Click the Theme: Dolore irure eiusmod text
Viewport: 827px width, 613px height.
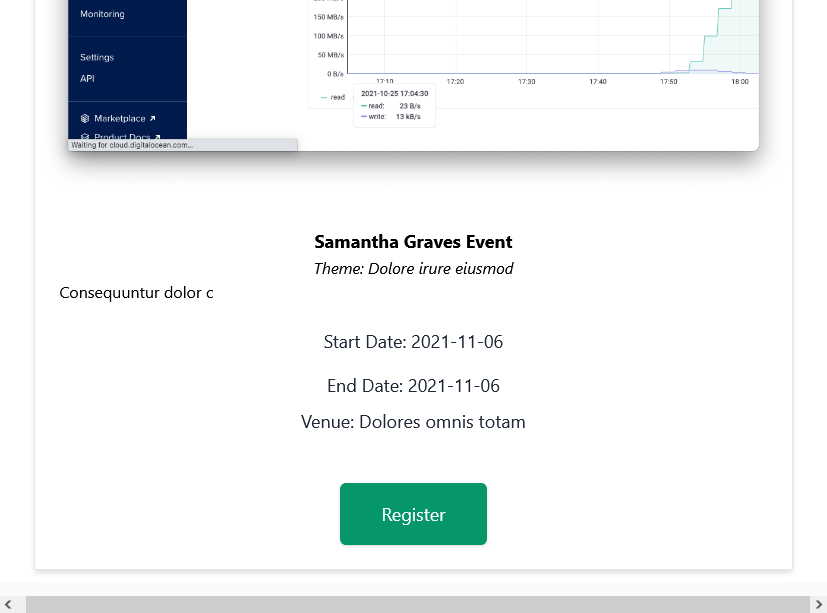pyautogui.click(x=413, y=269)
